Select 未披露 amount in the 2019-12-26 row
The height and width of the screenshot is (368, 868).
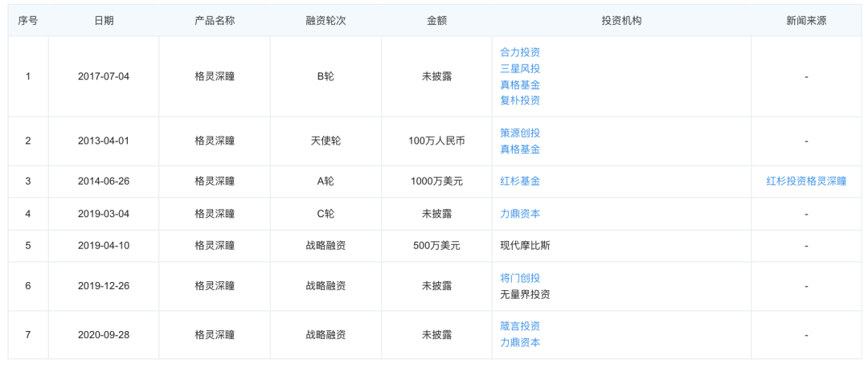(x=436, y=286)
